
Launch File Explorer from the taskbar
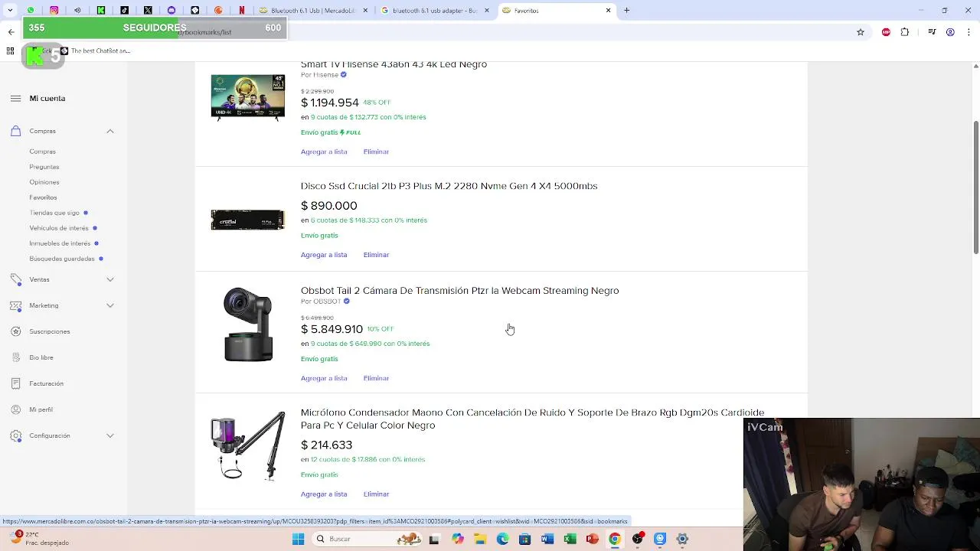[480, 539]
